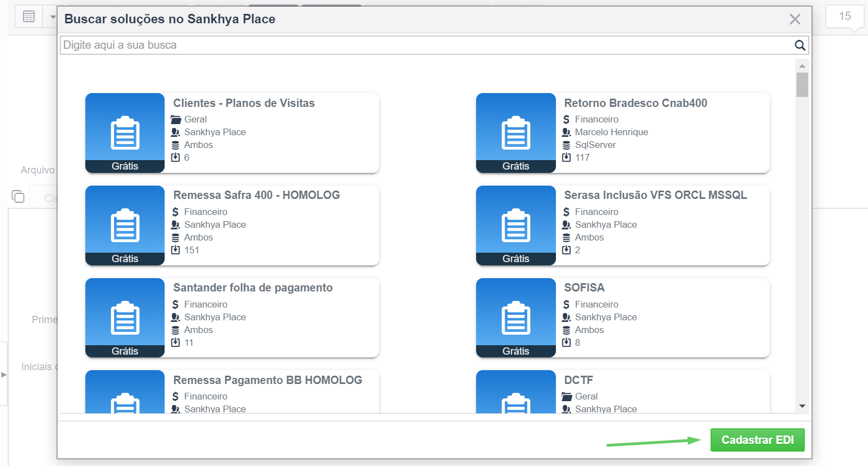
Task: Click the database icon in Clientes card
Action: 176,145
